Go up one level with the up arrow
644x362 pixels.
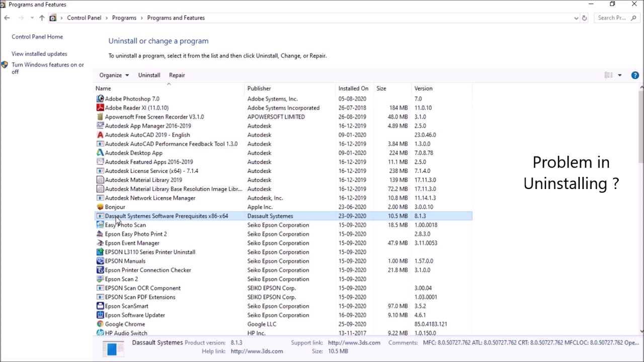point(42,18)
